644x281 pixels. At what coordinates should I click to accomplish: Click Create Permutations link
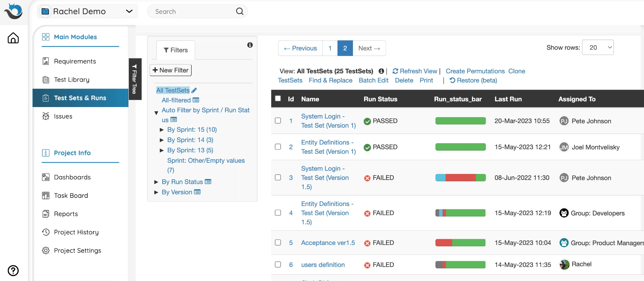point(475,71)
